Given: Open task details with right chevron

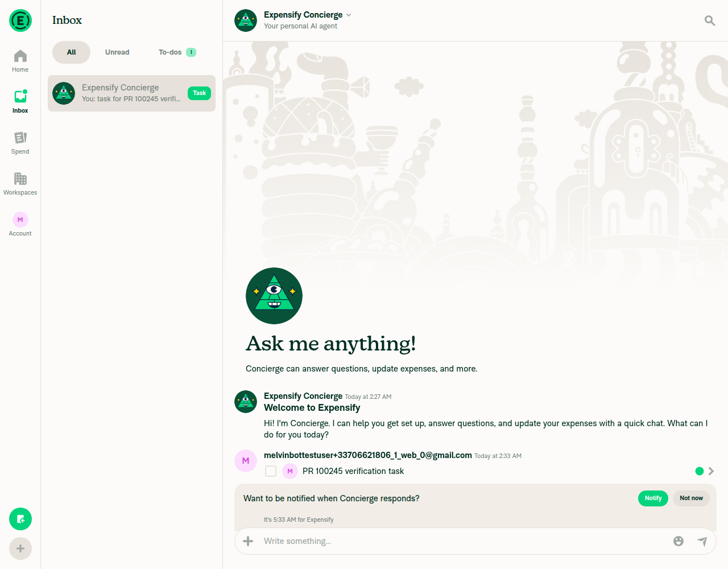Looking at the screenshot, I should click(x=711, y=471).
